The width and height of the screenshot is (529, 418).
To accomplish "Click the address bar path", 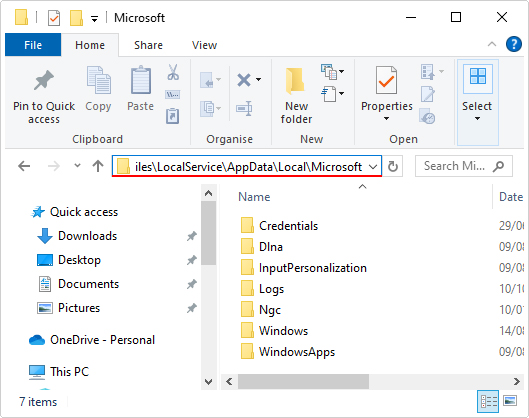I will 248,167.
